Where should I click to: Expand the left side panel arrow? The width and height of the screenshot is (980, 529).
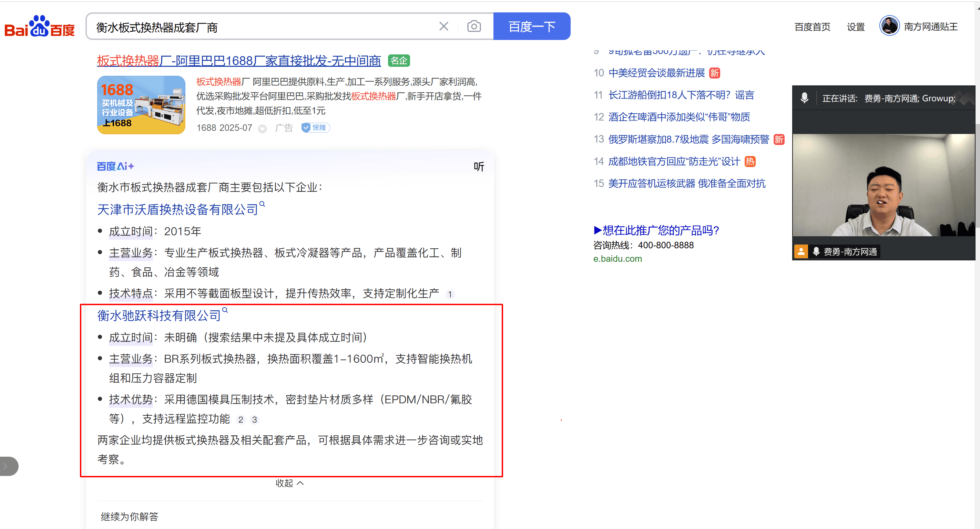8,466
